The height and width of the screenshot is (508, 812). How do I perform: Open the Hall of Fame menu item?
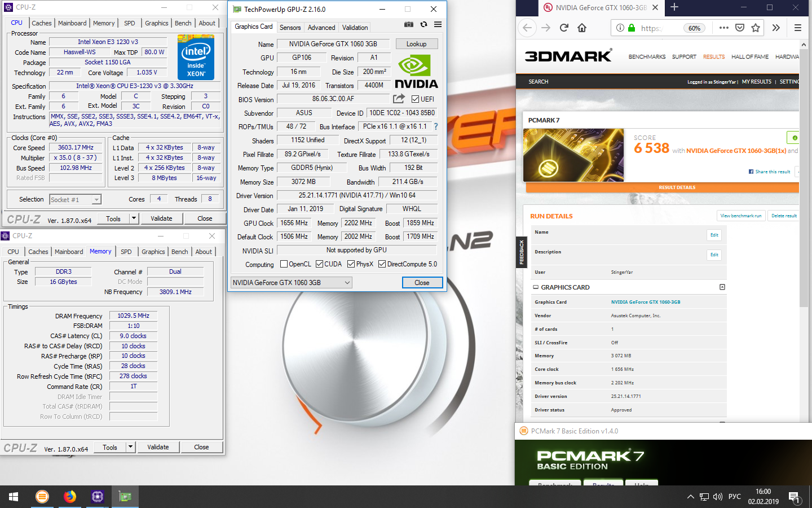coord(750,57)
